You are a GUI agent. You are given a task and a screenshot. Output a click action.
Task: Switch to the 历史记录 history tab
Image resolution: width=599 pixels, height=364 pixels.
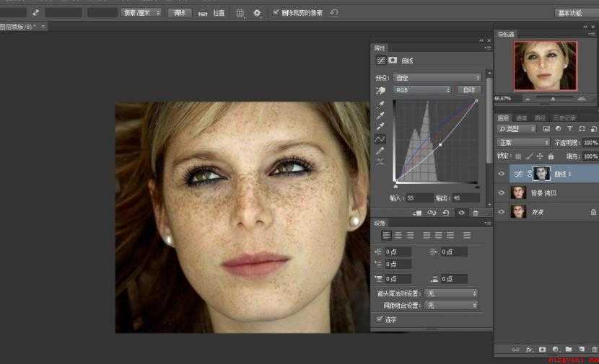(x=564, y=118)
